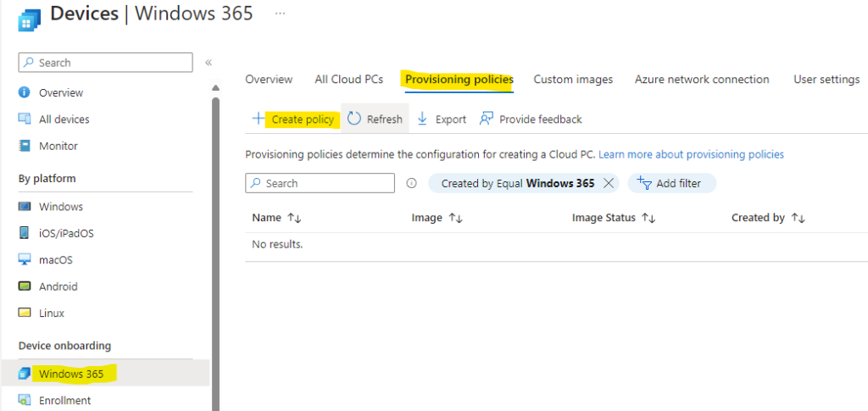Sort by Created by column header

coord(758,218)
